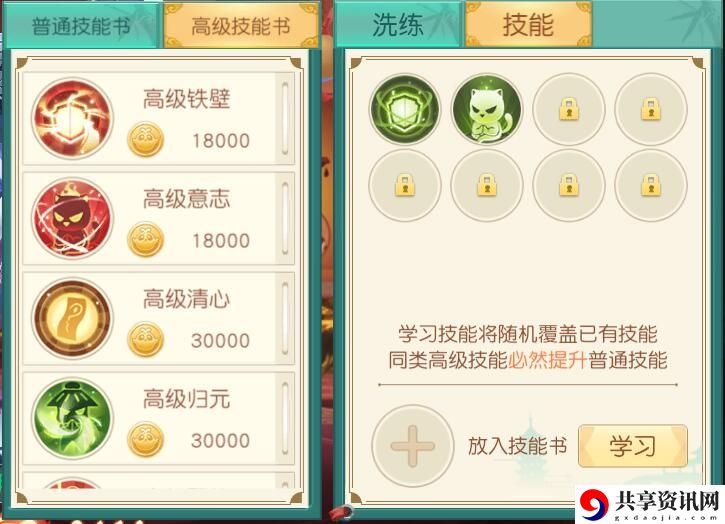Click the first locked skill slot in top row
The width and height of the screenshot is (725, 524).
coord(569,109)
